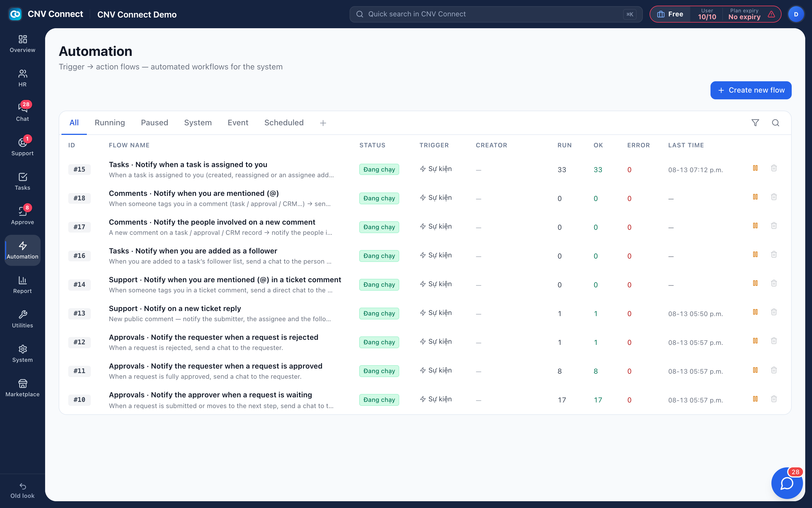
Task: Click the CNV Connect logo
Action: 15,14
